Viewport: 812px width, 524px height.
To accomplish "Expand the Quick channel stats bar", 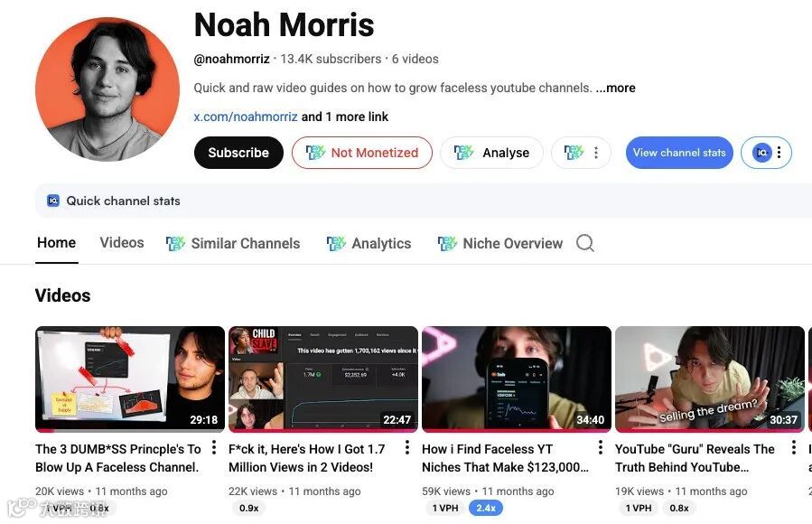I will point(423,201).
